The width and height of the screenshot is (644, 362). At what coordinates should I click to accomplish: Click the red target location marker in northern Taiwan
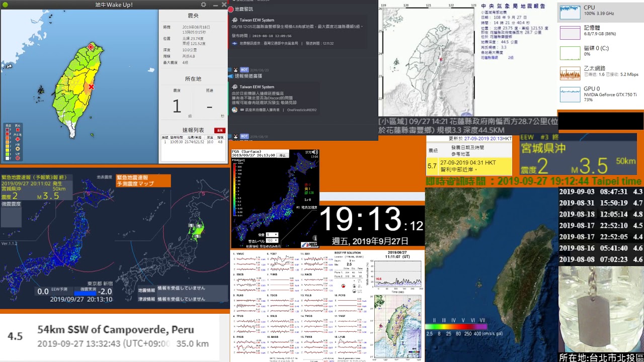(91, 47)
